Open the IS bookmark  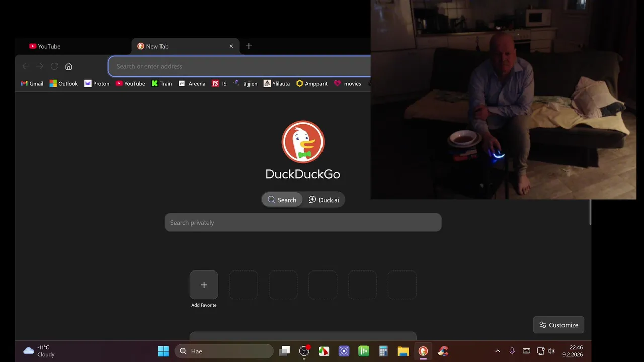coord(219,84)
